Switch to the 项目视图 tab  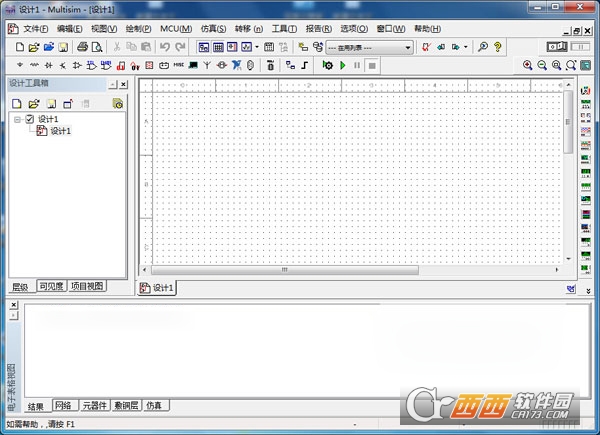(87, 286)
